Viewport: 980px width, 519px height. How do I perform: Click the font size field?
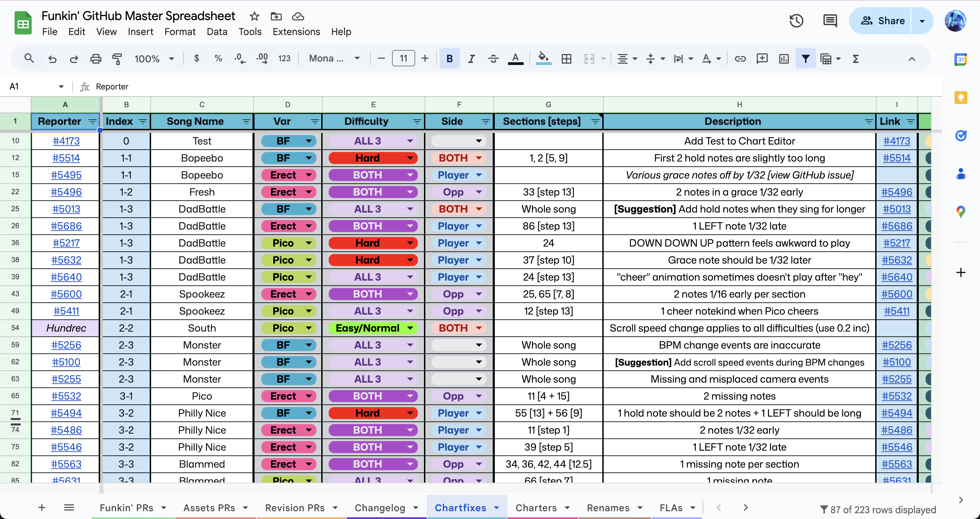point(403,58)
